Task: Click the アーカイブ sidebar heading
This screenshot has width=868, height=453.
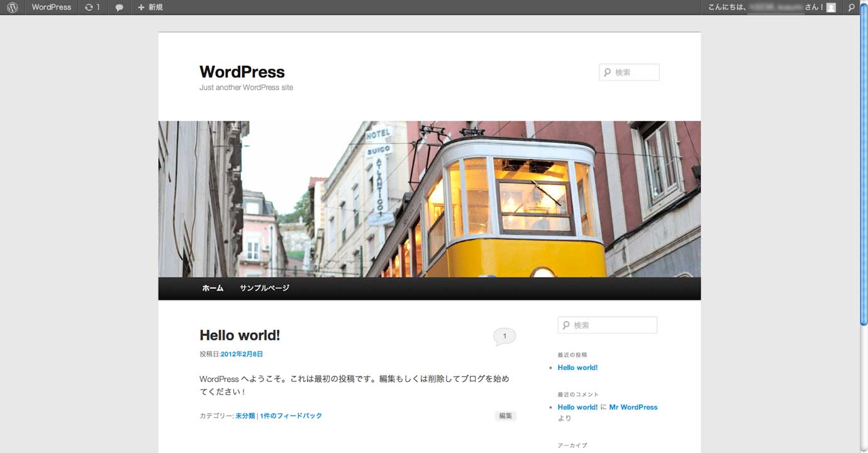Action: coord(572,445)
